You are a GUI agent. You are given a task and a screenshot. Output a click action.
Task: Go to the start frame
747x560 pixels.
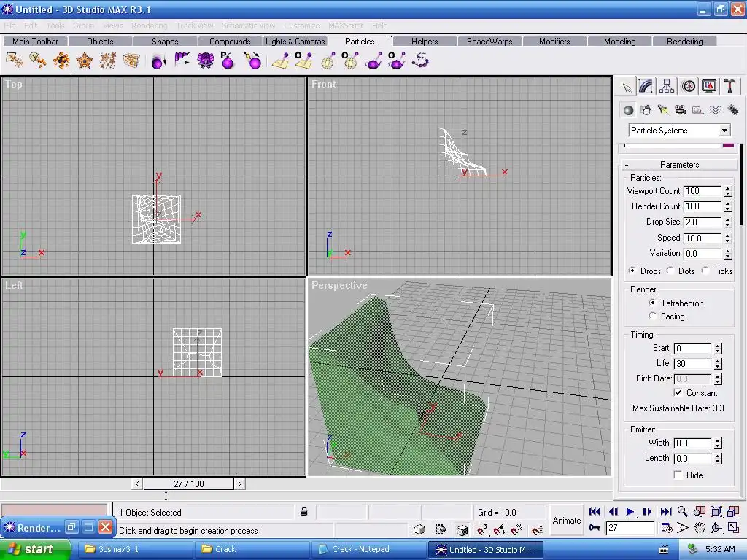595,511
